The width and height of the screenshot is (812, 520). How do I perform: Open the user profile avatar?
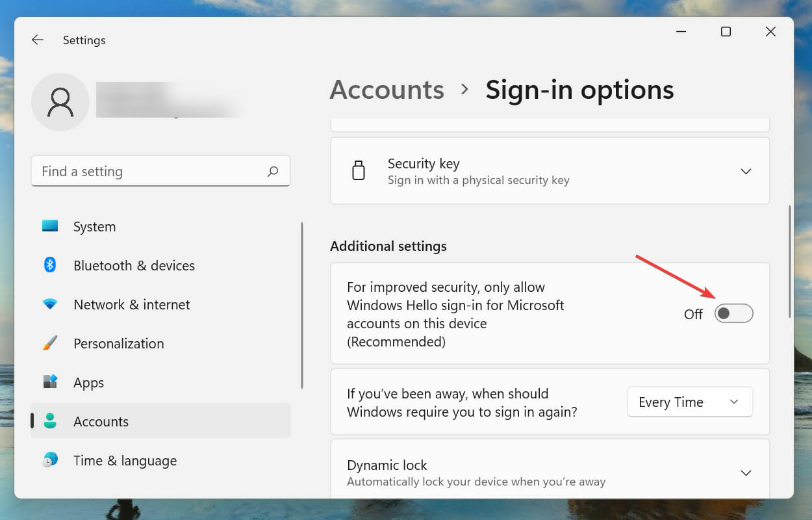pyautogui.click(x=60, y=102)
